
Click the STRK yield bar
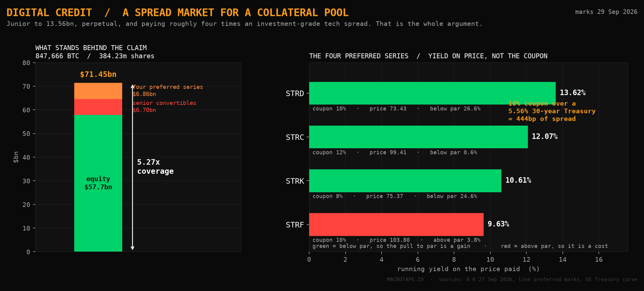(x=405, y=181)
